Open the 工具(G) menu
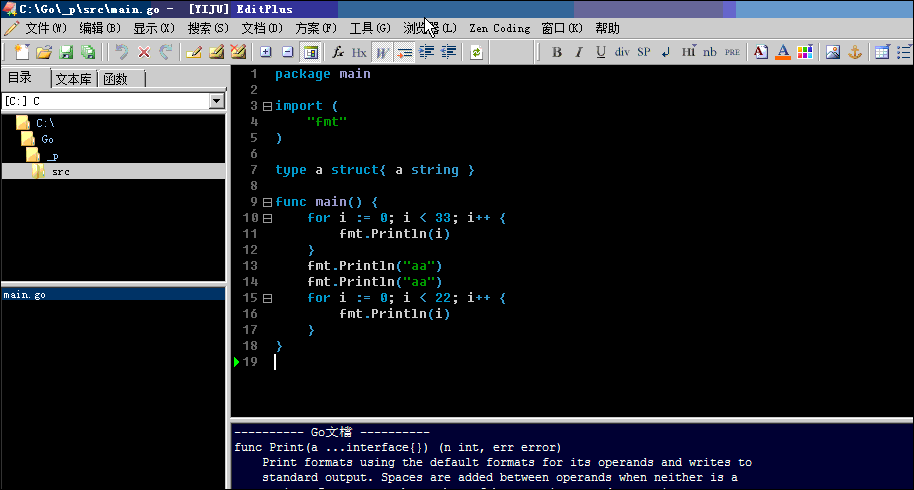The width and height of the screenshot is (914, 490). 370,28
